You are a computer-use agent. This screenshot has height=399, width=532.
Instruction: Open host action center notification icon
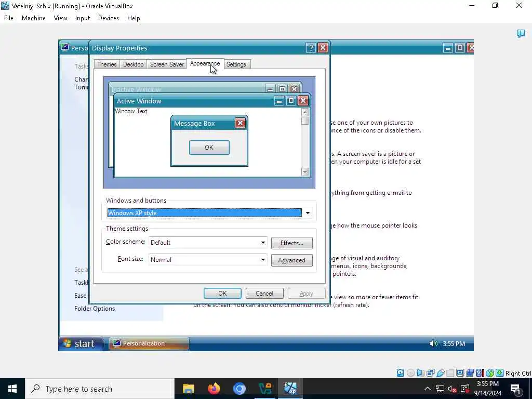tap(516, 389)
